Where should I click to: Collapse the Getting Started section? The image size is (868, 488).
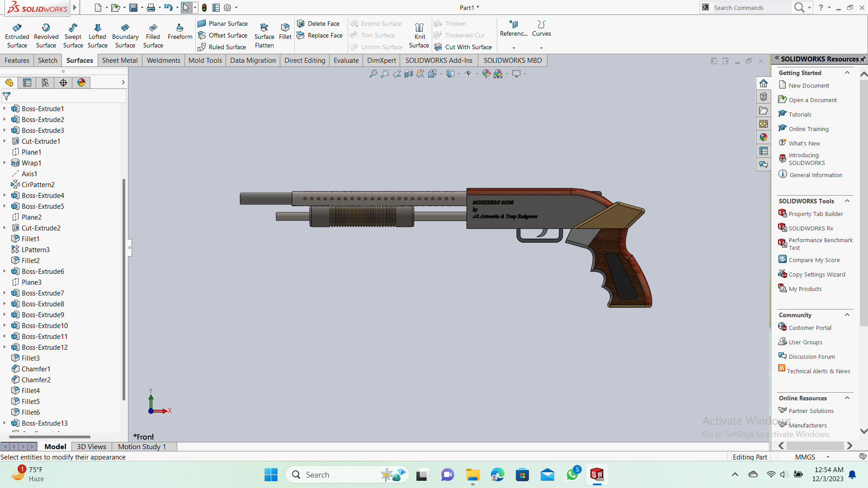[847, 73]
